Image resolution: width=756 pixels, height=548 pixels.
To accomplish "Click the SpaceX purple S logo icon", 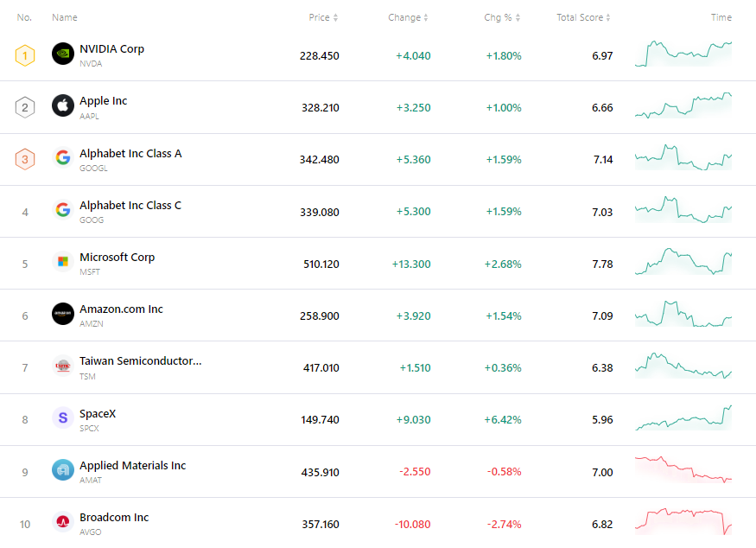I will [63, 417].
